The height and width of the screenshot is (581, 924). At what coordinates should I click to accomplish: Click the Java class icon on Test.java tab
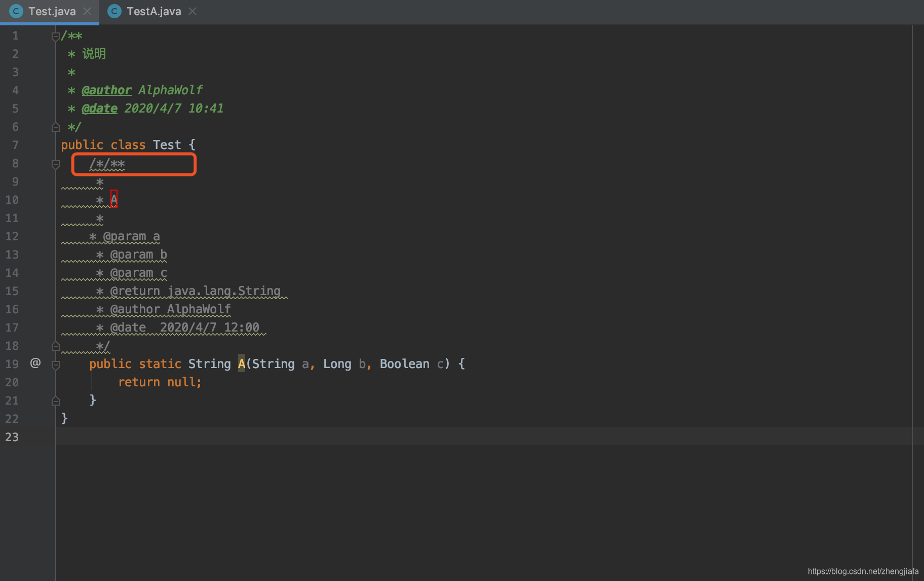coord(16,11)
